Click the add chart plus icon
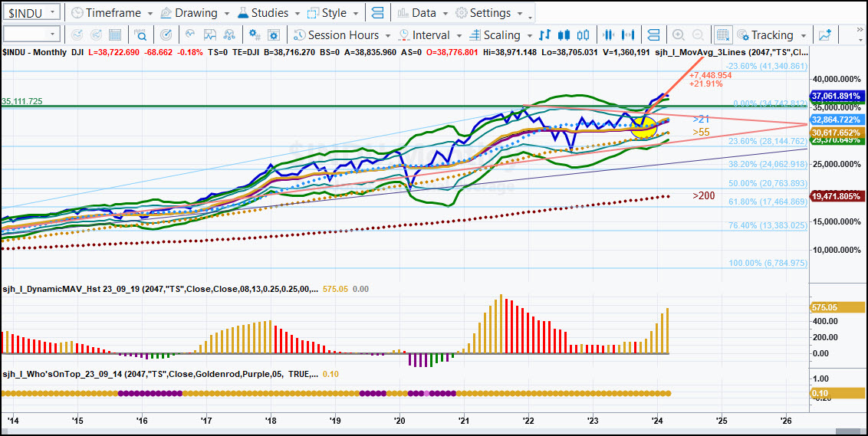 [825, 34]
